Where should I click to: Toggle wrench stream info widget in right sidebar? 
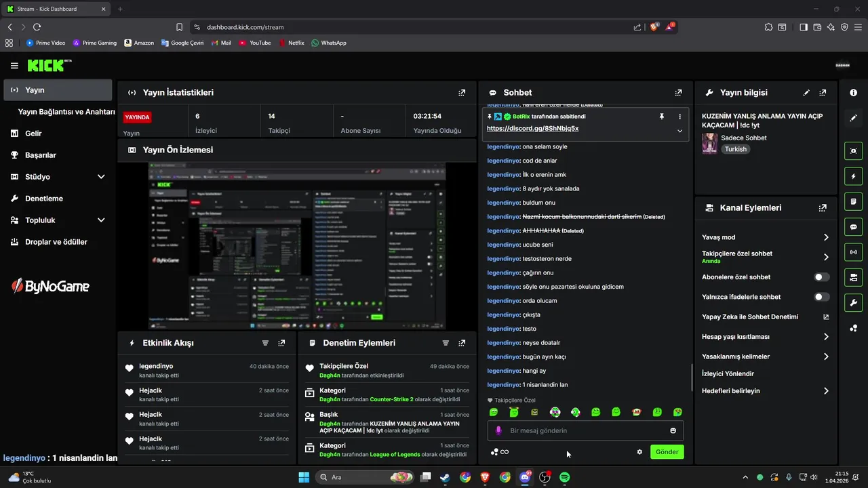(x=853, y=302)
